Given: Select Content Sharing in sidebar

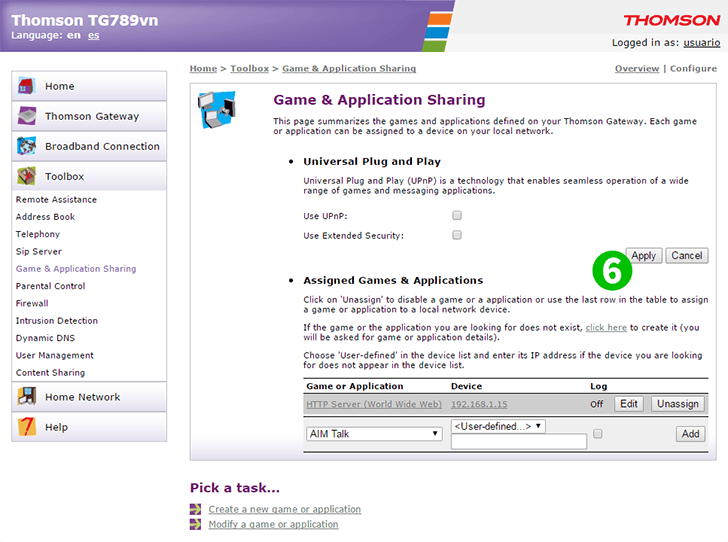Looking at the screenshot, I should (50, 372).
